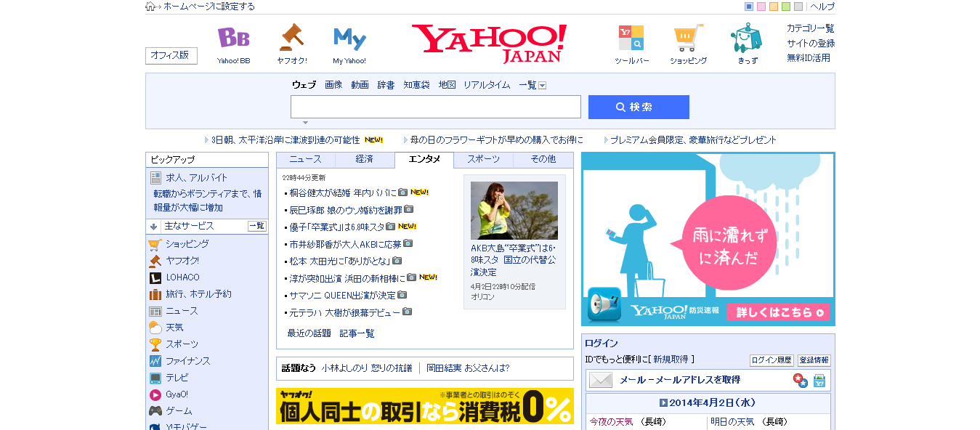Select the 地図 search tab
The height and width of the screenshot is (430, 980).
(447, 85)
